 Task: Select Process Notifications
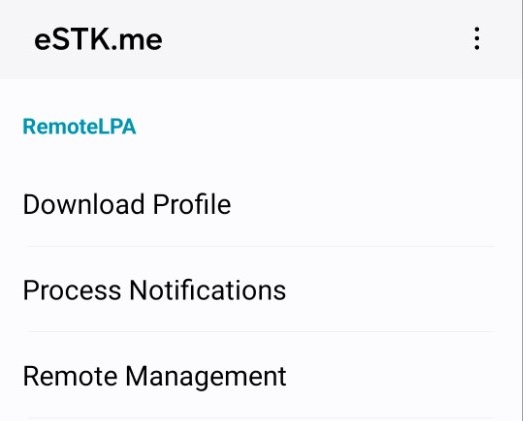tap(261, 290)
